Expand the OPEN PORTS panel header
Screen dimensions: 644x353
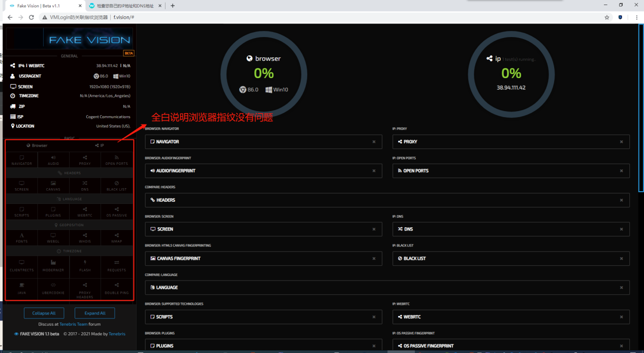coord(511,171)
